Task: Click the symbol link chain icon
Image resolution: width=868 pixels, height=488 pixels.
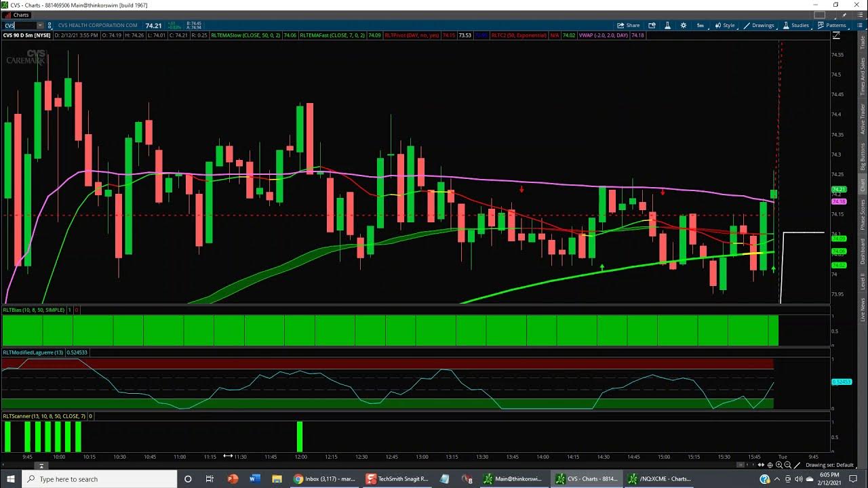Action: click(x=50, y=26)
